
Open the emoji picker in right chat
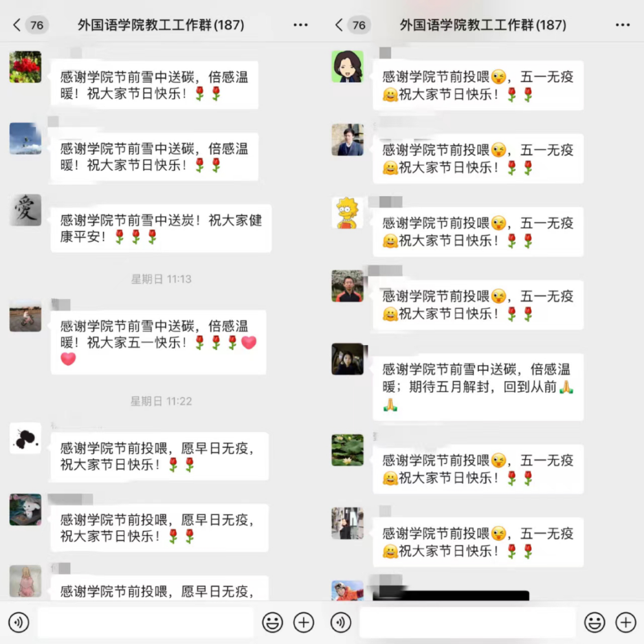pos(594,622)
